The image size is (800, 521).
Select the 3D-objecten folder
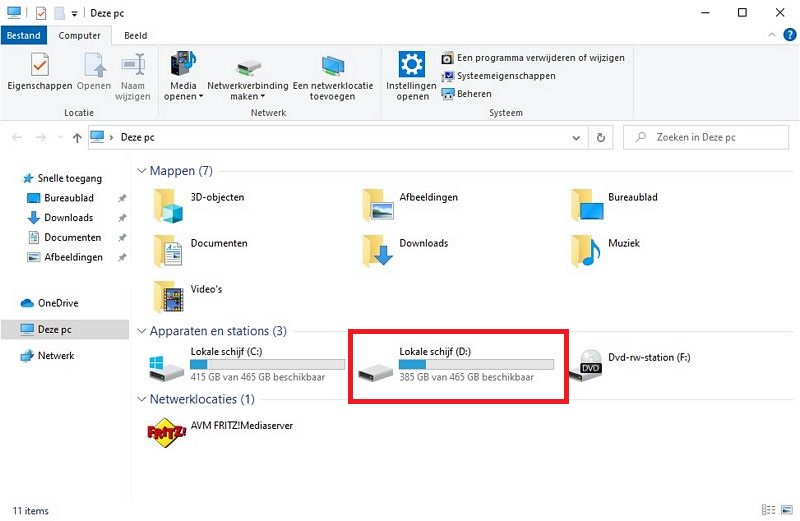click(199, 205)
